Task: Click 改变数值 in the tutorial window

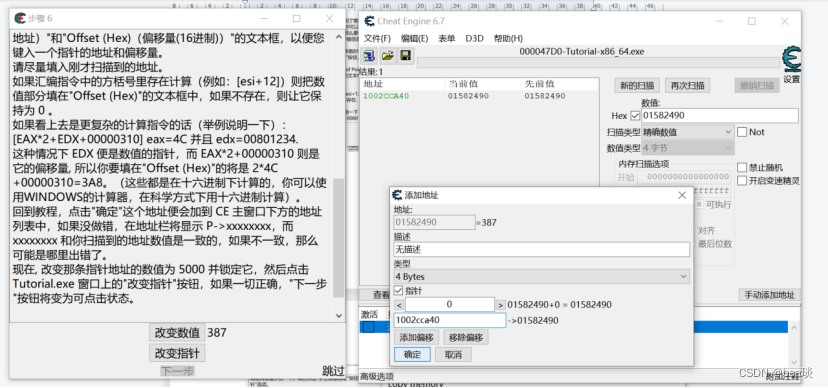Action: click(177, 333)
